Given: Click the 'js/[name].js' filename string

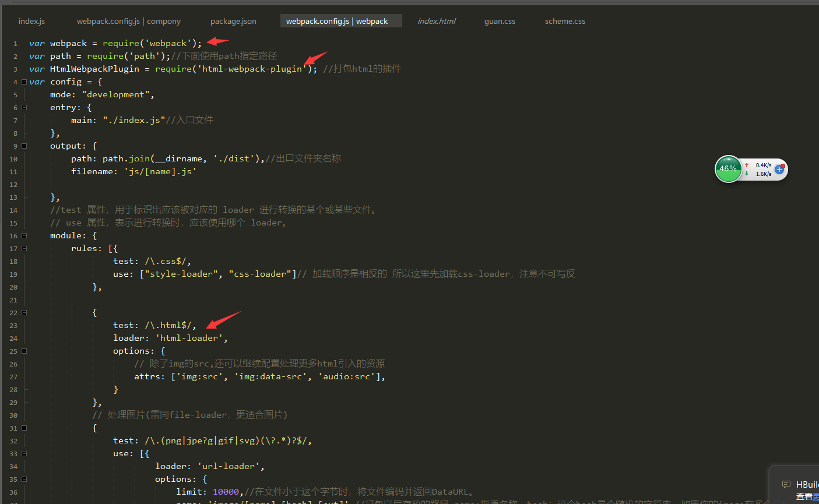Looking at the screenshot, I should pos(160,171).
